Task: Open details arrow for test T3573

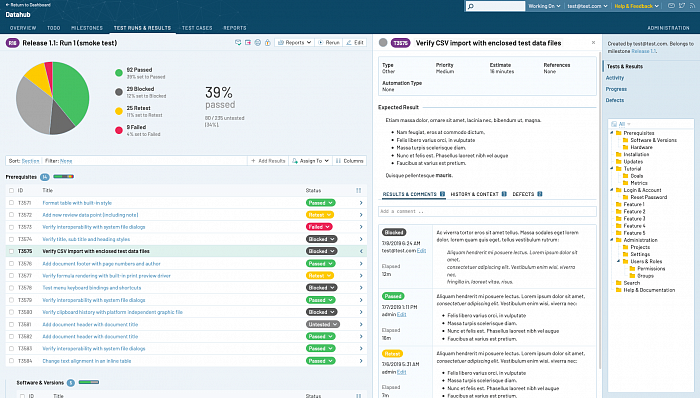Action: coord(361,227)
